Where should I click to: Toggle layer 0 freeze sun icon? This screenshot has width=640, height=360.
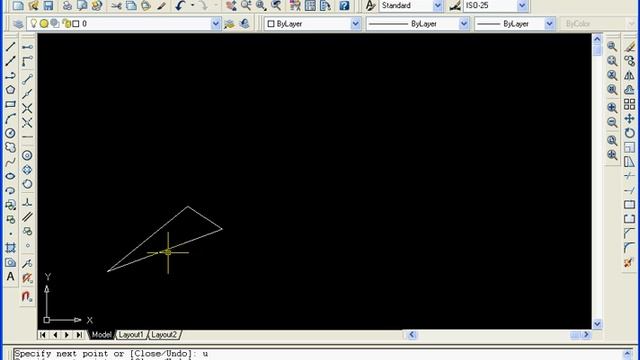(44, 24)
